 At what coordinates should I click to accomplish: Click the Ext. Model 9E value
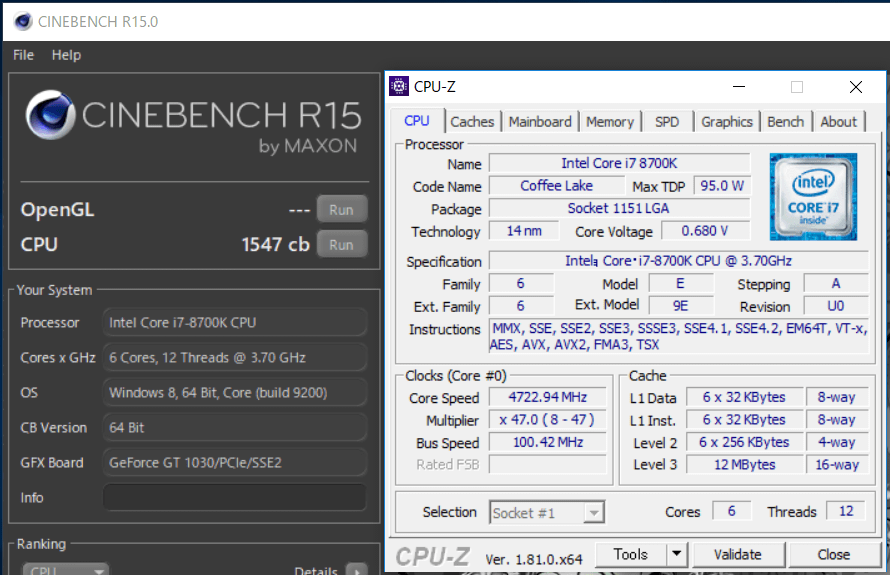pos(681,306)
